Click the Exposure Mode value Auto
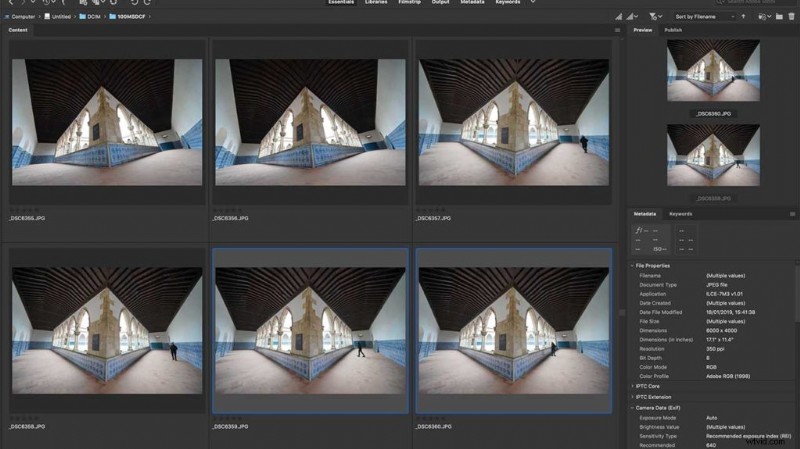This screenshot has width=800, height=449. [x=712, y=418]
